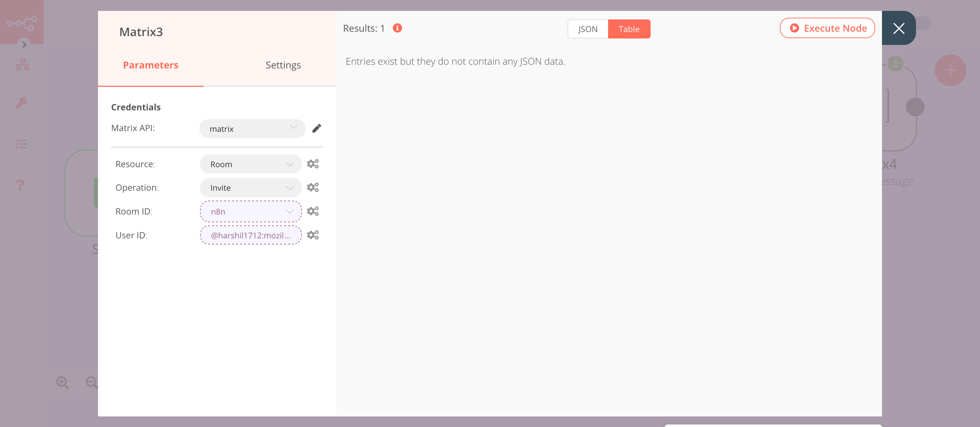
Task: Open the Operation dropdown showing Invite
Action: pyautogui.click(x=250, y=187)
